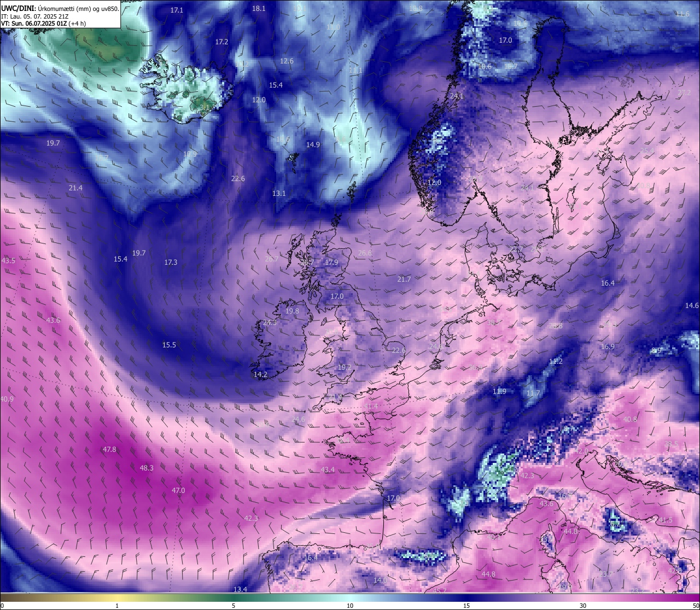
Task: Click the 17.1 value label
Action: pyautogui.click(x=177, y=10)
